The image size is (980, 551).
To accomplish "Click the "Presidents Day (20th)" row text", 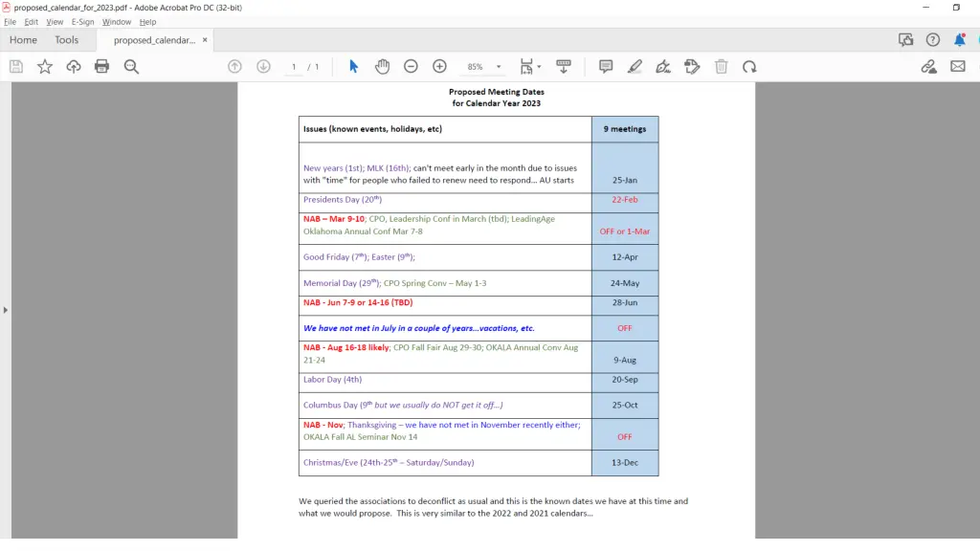I will pyautogui.click(x=343, y=199).
